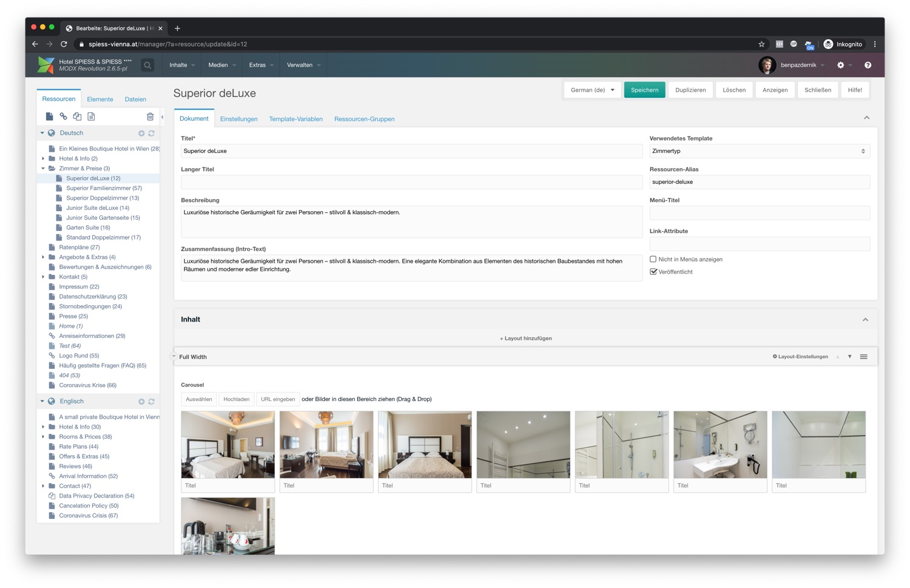This screenshot has height=588, width=910.
Task: Switch to the Einstellungen tab
Action: tap(238, 119)
